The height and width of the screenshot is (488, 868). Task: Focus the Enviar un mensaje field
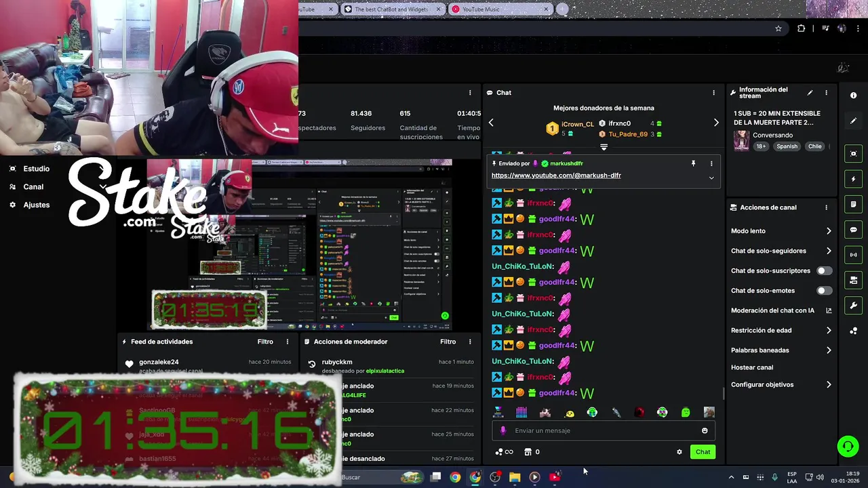tap(604, 430)
